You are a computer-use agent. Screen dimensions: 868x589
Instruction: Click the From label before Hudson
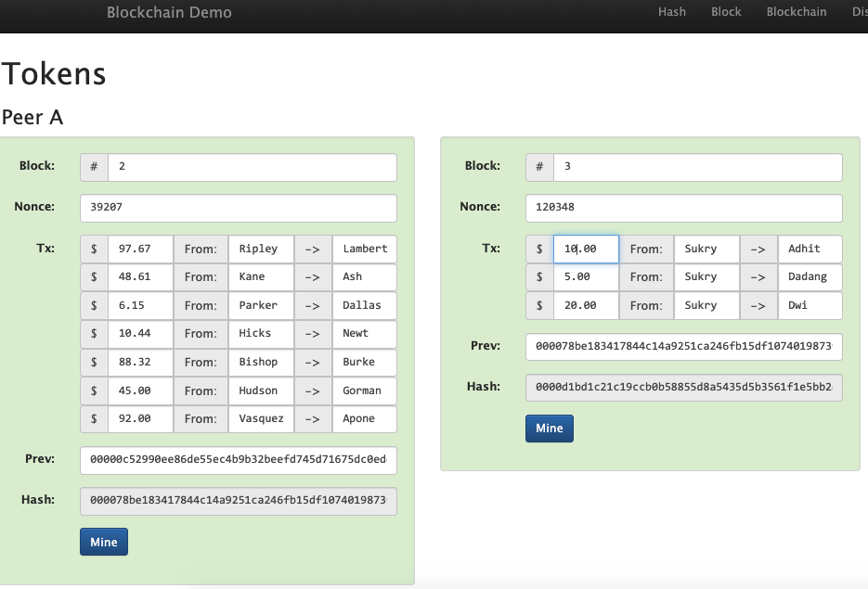click(201, 391)
